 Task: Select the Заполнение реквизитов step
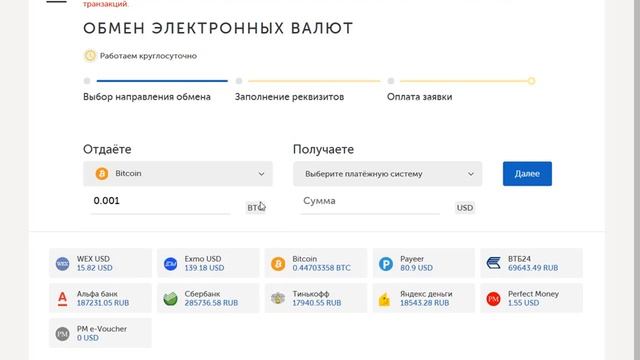[x=289, y=97]
